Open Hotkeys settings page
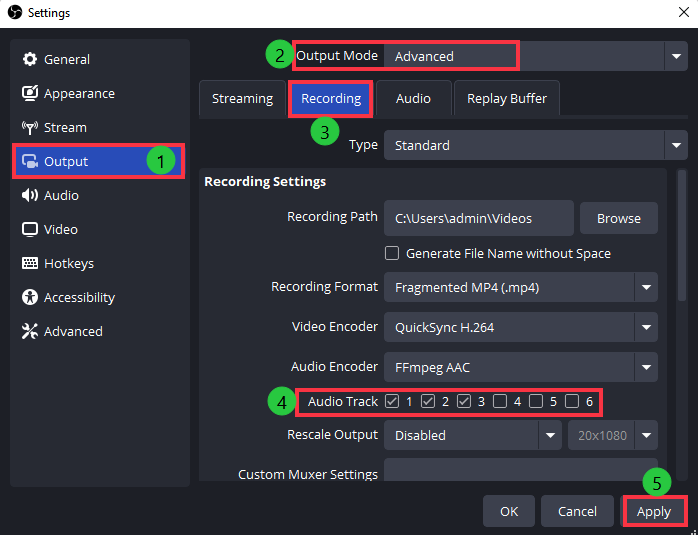The image size is (698, 535). (x=99, y=263)
